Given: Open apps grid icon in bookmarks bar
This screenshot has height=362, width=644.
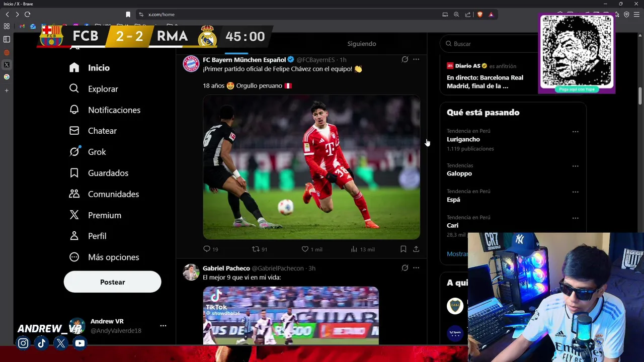Looking at the screenshot, I should point(7,26).
